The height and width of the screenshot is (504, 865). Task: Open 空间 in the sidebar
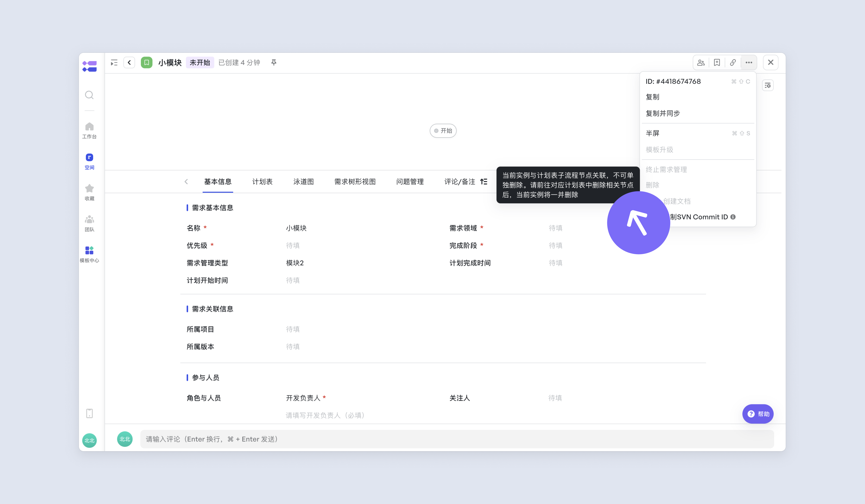point(89,162)
